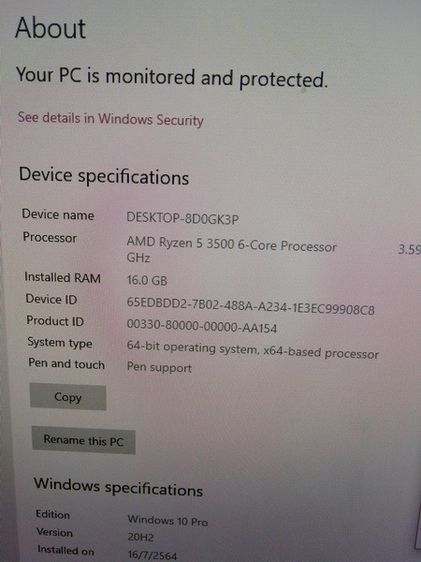This screenshot has height=562, width=421.
Task: Click the version value 20H2
Action: pos(141,537)
